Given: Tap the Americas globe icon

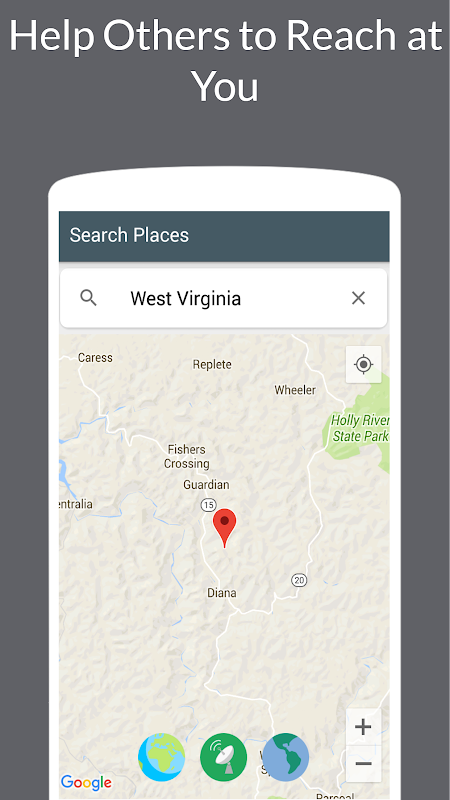Looking at the screenshot, I should coord(286,757).
